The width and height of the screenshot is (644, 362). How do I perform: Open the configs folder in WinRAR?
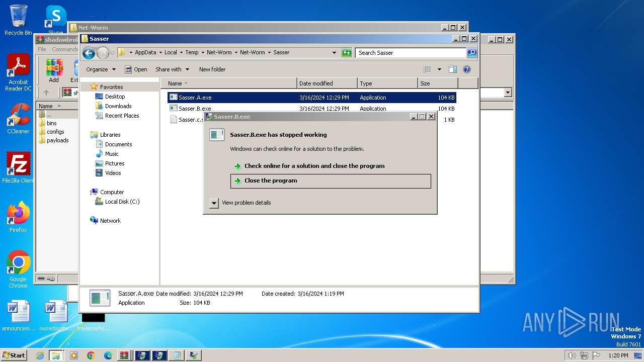pyautogui.click(x=55, y=132)
